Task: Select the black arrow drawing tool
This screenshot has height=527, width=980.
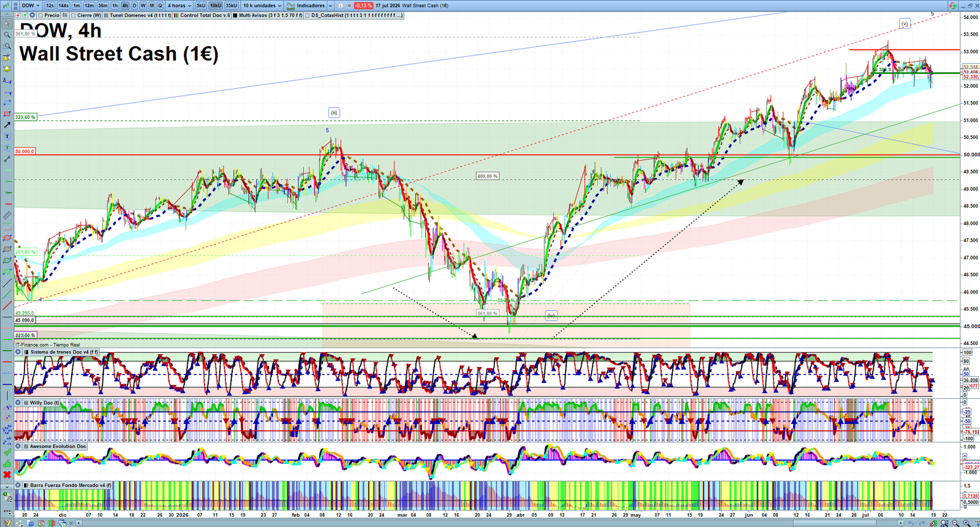Action: (x=7, y=125)
